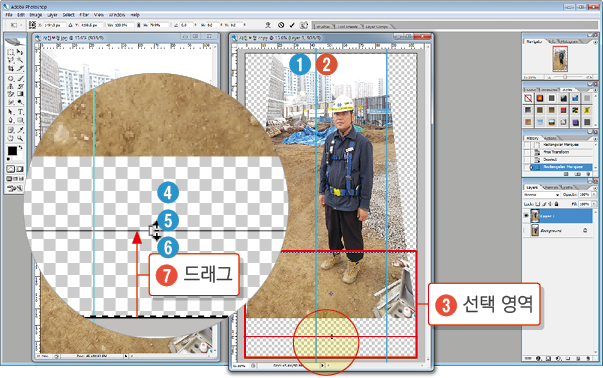Click the Jump to ImageReady button

[x=15, y=188]
